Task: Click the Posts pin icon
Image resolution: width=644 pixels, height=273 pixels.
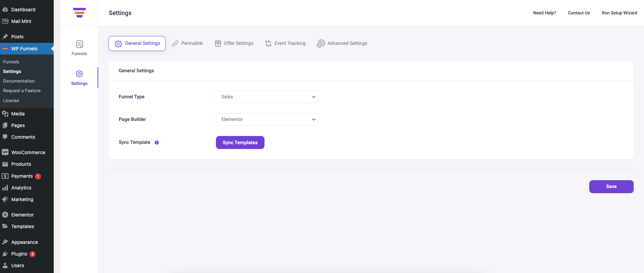Action: tap(5, 37)
